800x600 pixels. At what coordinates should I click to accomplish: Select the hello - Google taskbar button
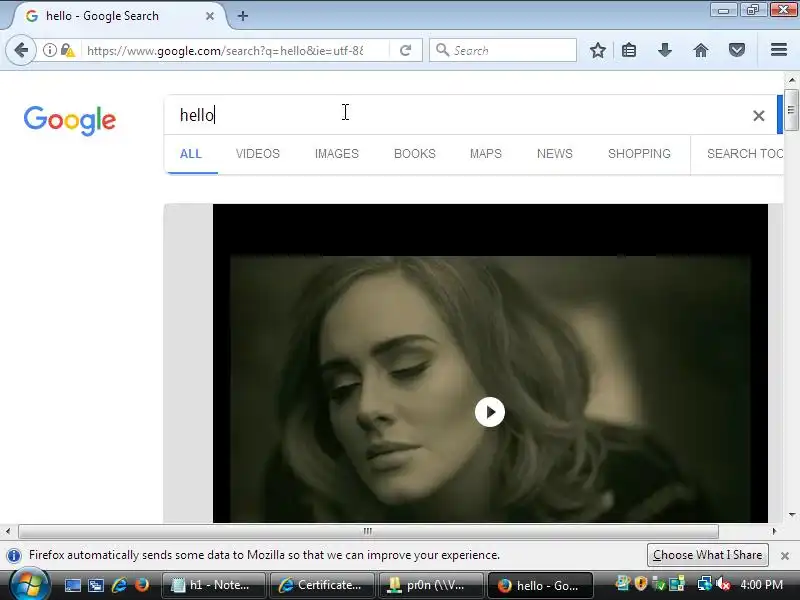pos(540,585)
